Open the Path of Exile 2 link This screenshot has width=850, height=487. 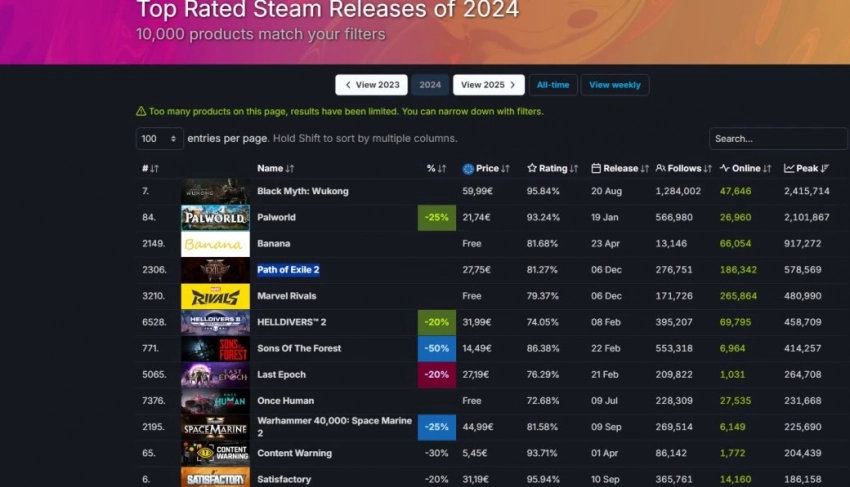point(288,270)
